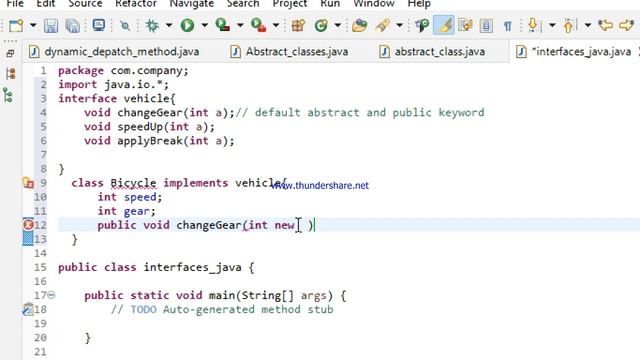Click the TODO Auto-generated method stub comment
Screen dimensions: 640x360
(x=222, y=309)
